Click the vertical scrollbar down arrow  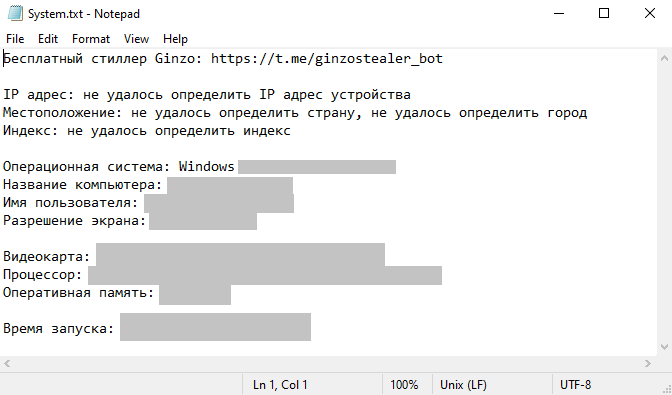coord(664,347)
